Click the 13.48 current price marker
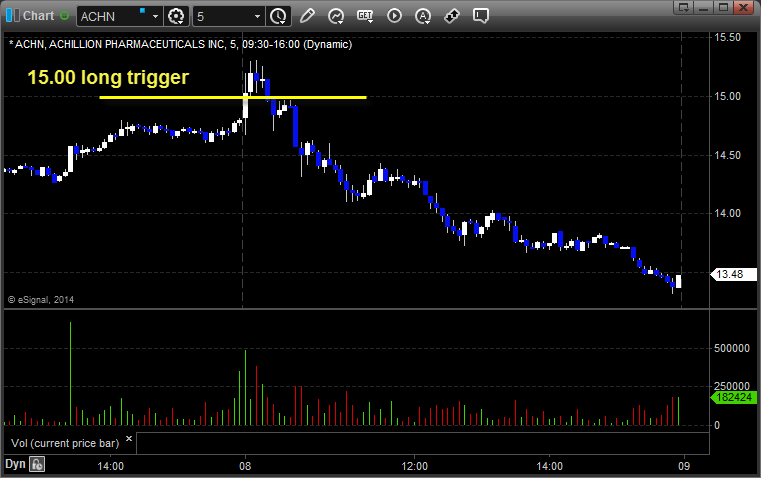This screenshot has width=761, height=478. 733,274
